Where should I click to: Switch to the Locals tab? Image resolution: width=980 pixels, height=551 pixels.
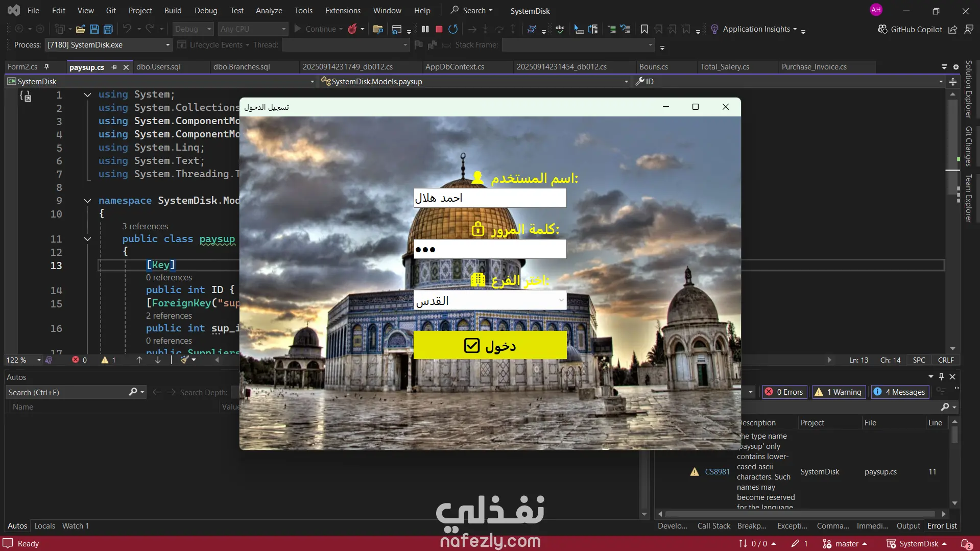tap(44, 526)
